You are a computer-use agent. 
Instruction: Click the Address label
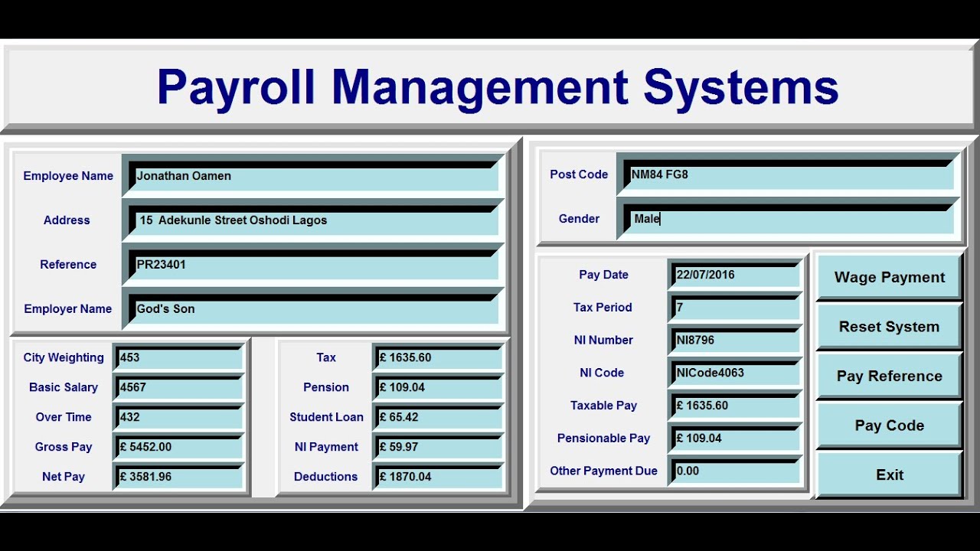(67, 220)
